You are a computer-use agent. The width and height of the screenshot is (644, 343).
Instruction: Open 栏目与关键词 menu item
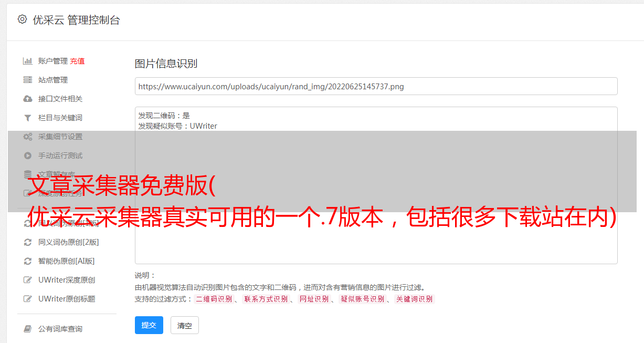[x=60, y=118]
